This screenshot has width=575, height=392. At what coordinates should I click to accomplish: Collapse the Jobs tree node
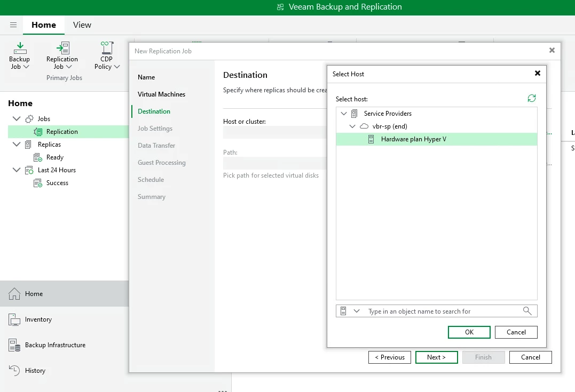click(x=17, y=119)
